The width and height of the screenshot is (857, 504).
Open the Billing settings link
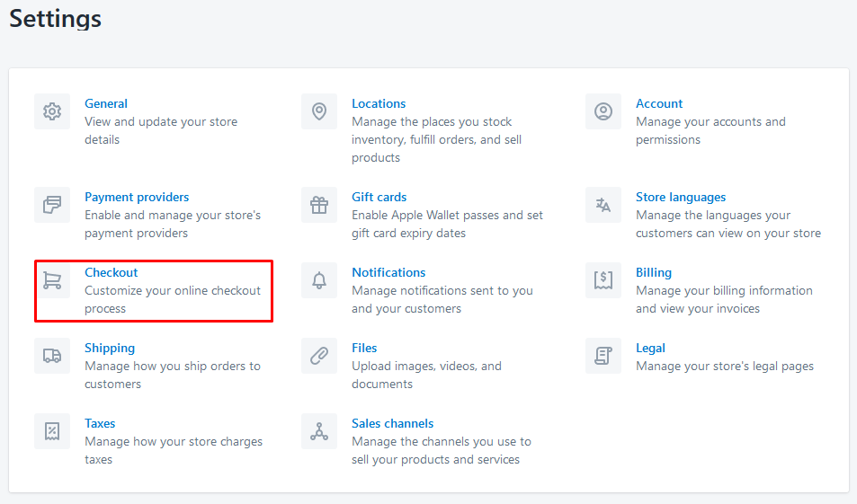(654, 272)
